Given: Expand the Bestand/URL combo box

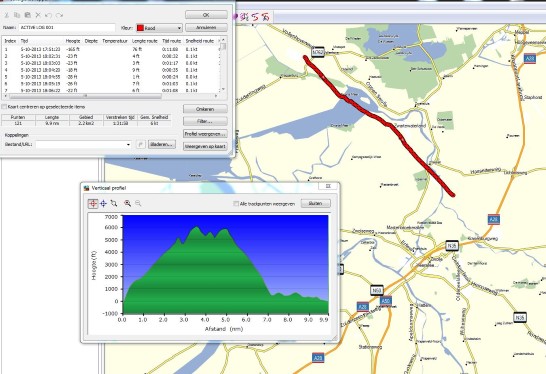Looking at the screenshot, I should pos(128,144).
